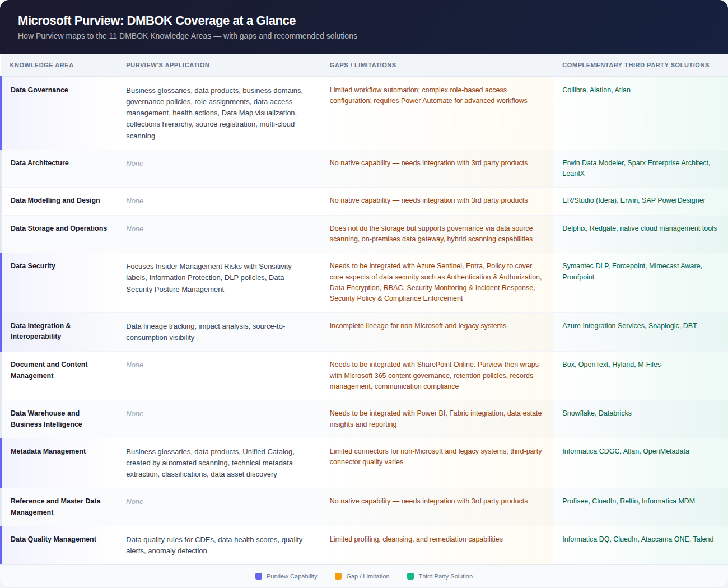Click the 'Incomplete lineage for non-Microsoft' gap text
728x588 pixels.
click(418, 326)
